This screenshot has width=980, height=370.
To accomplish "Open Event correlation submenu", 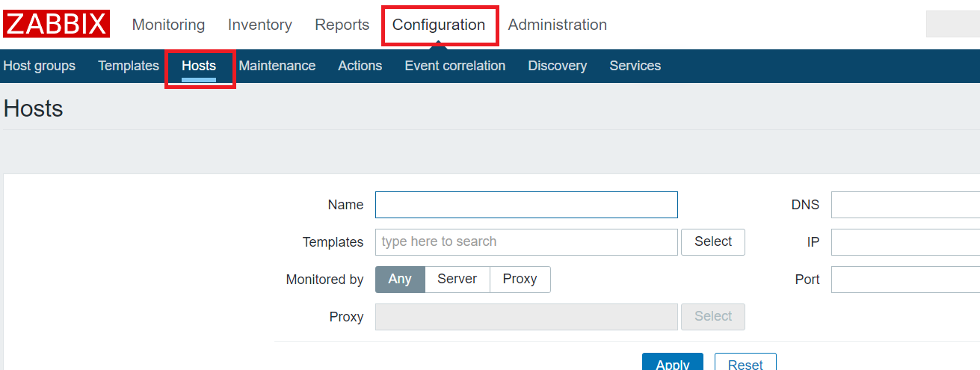I will coord(455,66).
